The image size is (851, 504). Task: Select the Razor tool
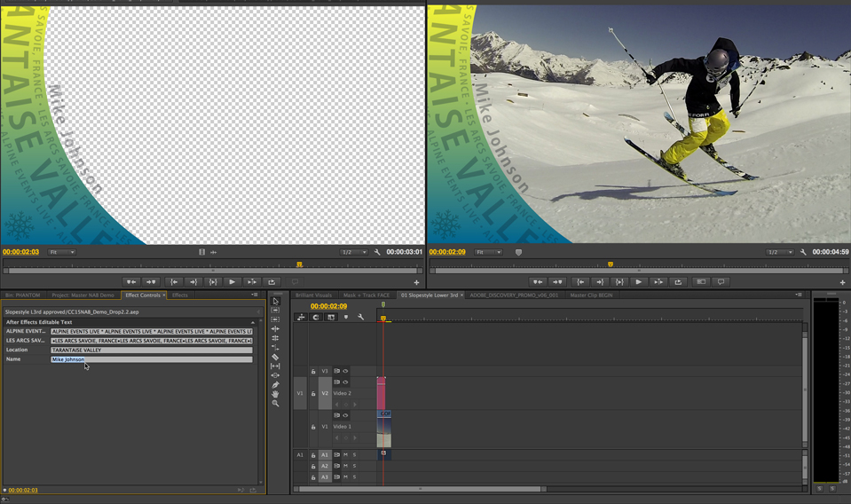pos(275,357)
